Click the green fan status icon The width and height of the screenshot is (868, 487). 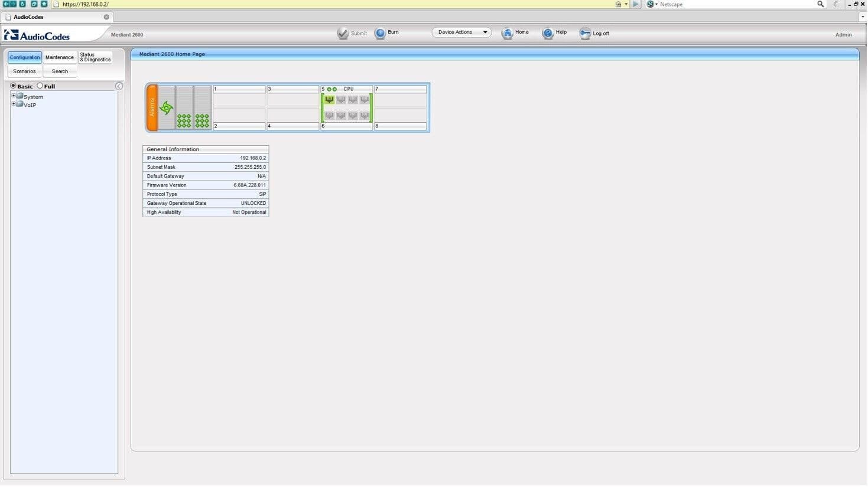166,107
